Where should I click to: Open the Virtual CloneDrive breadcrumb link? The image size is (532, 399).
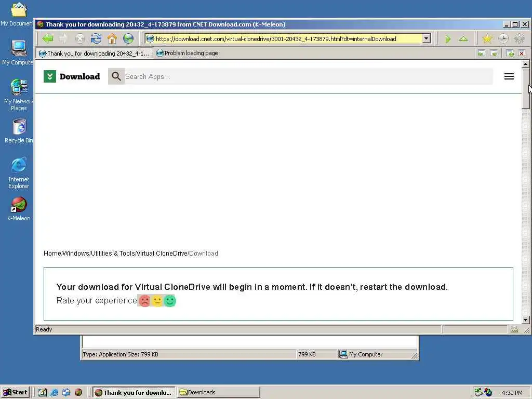click(x=162, y=254)
